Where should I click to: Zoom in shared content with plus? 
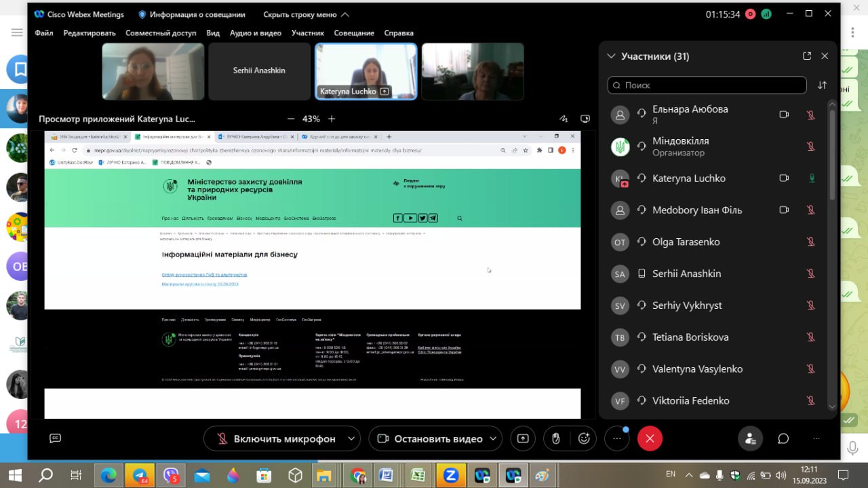[x=332, y=119]
